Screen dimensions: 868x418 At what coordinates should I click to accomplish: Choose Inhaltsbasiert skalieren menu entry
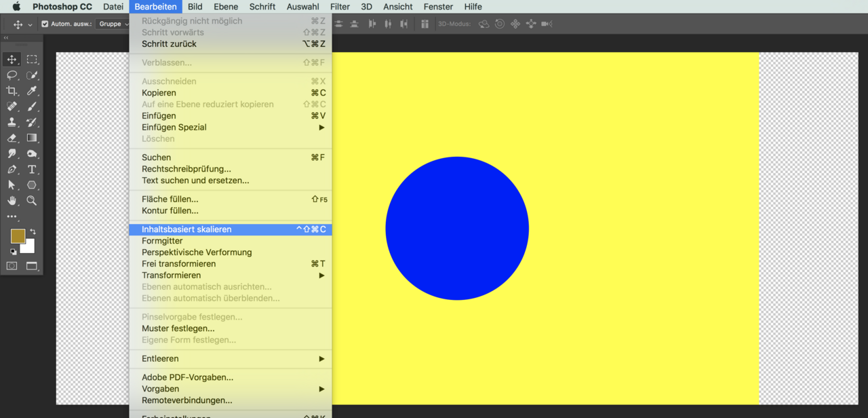point(231,229)
